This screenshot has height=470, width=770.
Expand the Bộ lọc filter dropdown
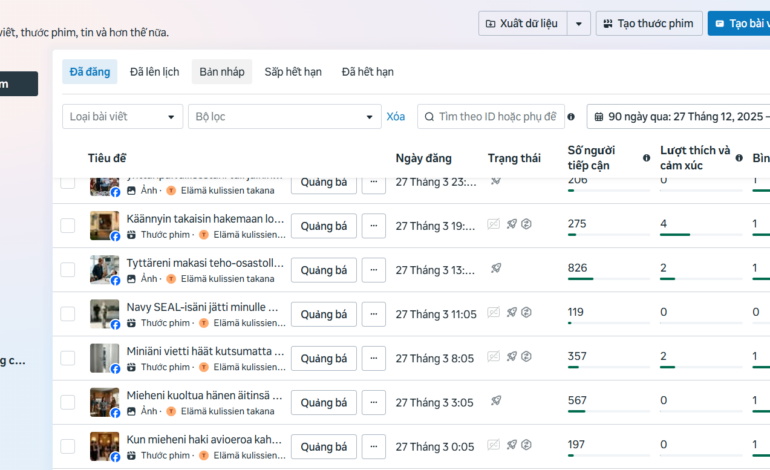(x=283, y=117)
